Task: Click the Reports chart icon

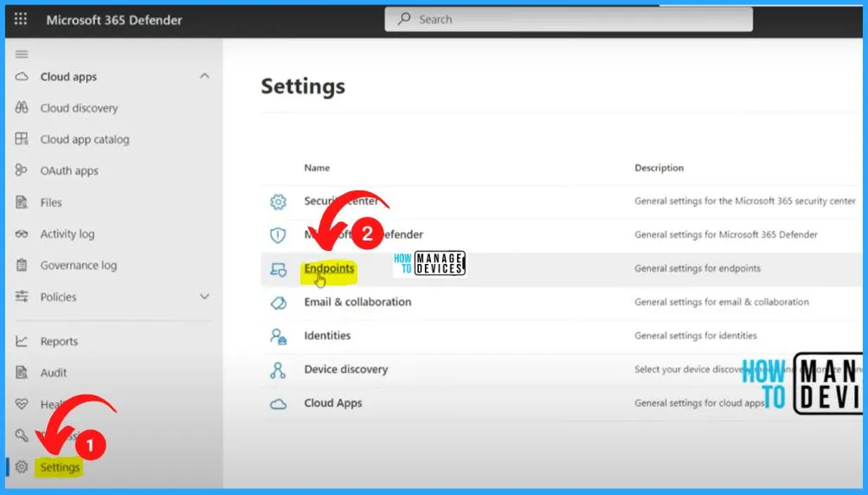Action: (22, 341)
